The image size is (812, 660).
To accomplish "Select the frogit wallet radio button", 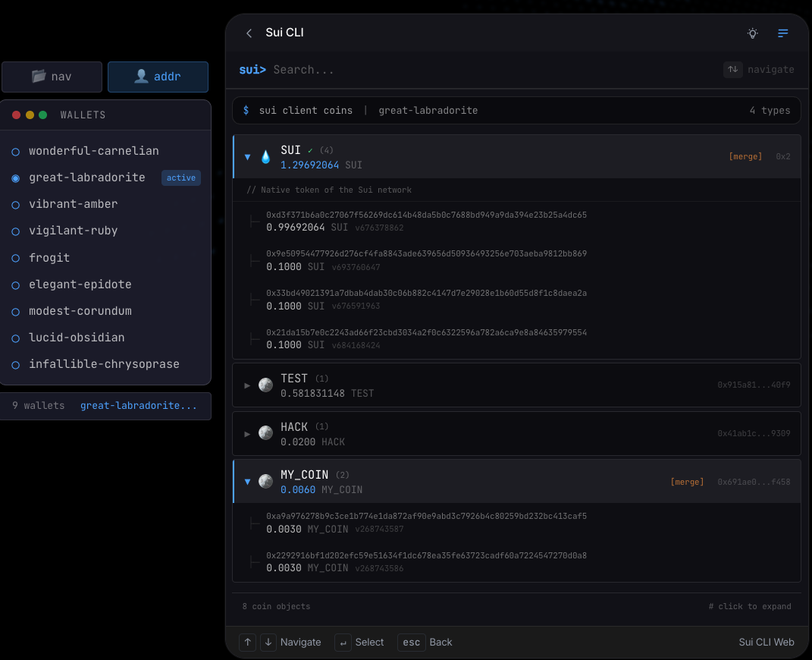I will (15, 257).
